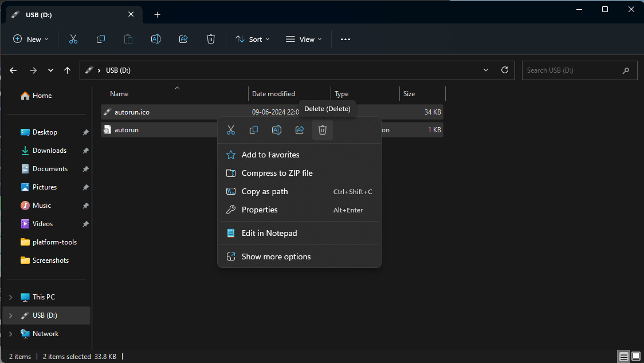Click the Delete trash icon in context menu
The image size is (644, 363).
point(322,131)
